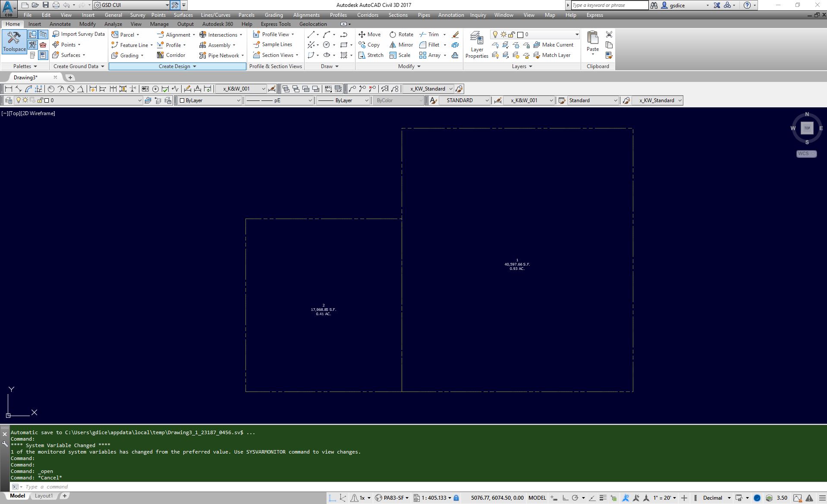Screen dimensions: 827x504
Task: Switch to the Insert ribbon tab
Action: click(34, 24)
